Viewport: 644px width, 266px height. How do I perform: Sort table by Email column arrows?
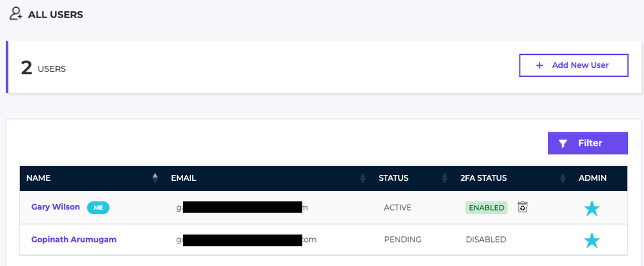tap(362, 178)
